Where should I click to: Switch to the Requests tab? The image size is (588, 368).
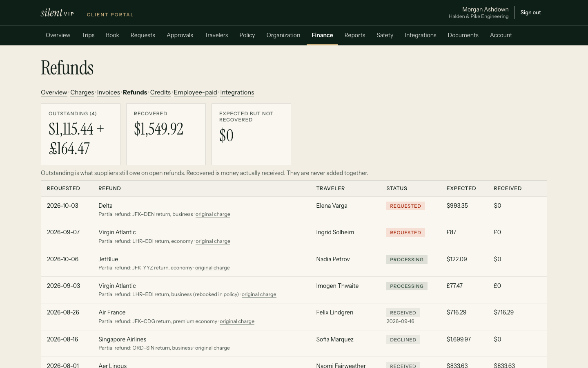click(x=143, y=35)
